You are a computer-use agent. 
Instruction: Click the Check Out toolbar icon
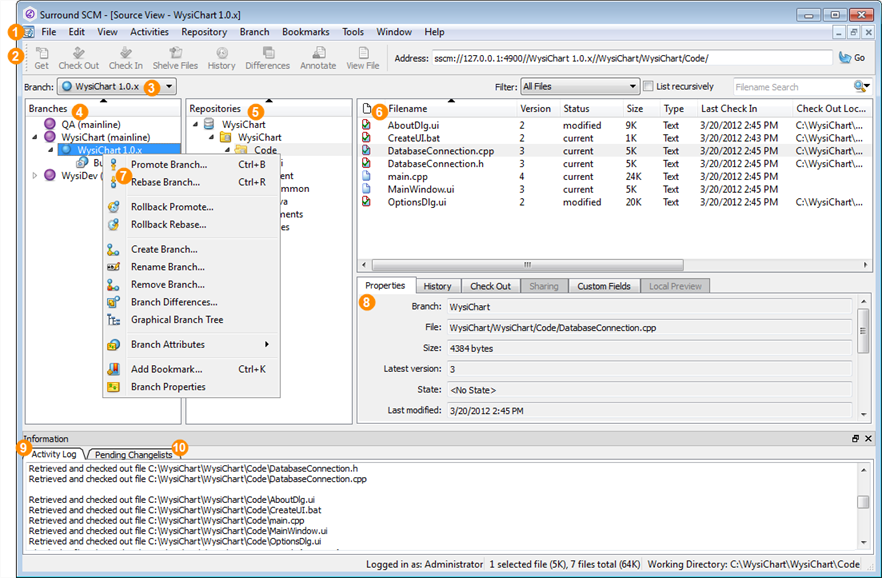[x=79, y=53]
